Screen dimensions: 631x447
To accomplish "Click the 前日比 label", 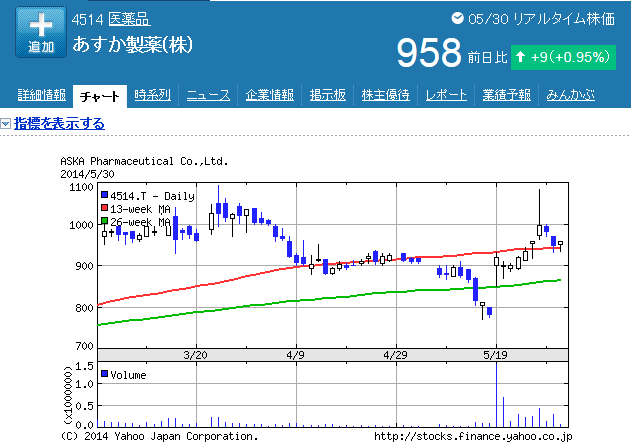I will tap(487, 58).
